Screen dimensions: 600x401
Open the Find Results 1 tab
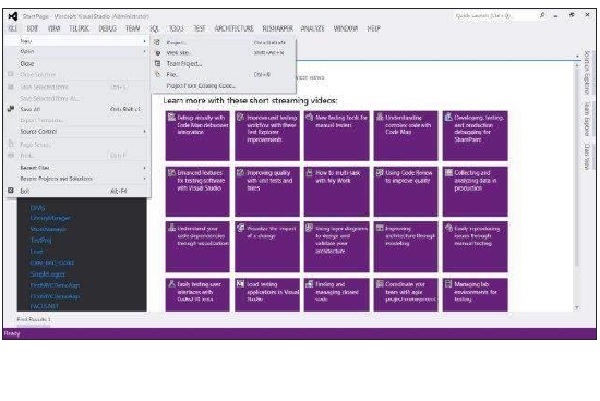[x=33, y=319]
